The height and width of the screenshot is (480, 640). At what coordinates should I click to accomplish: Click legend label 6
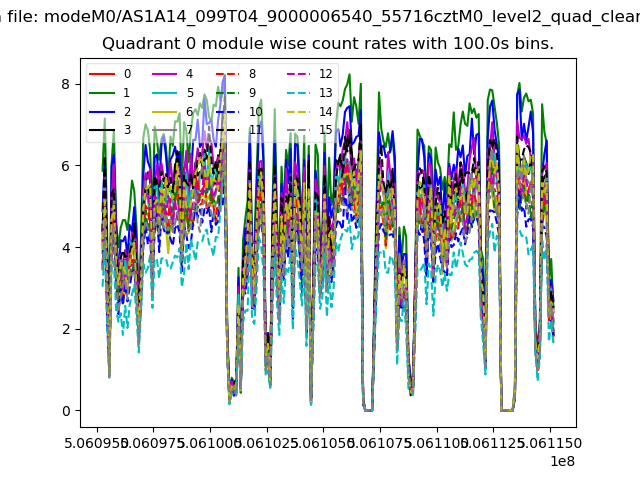pos(189,111)
